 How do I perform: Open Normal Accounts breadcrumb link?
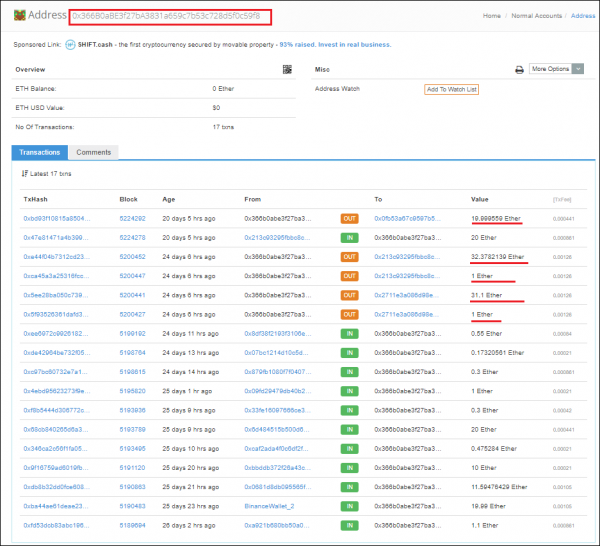(535, 16)
